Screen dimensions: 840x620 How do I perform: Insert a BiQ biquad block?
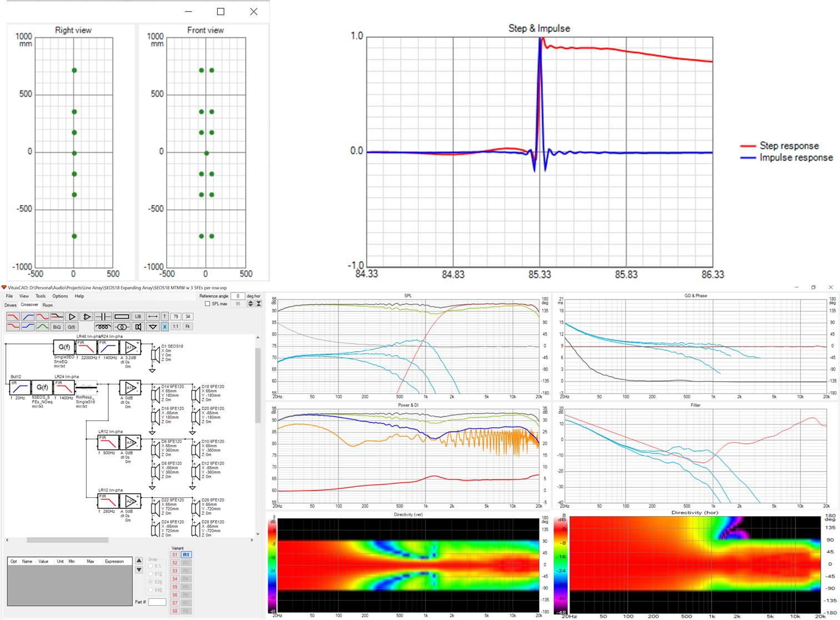[57, 327]
